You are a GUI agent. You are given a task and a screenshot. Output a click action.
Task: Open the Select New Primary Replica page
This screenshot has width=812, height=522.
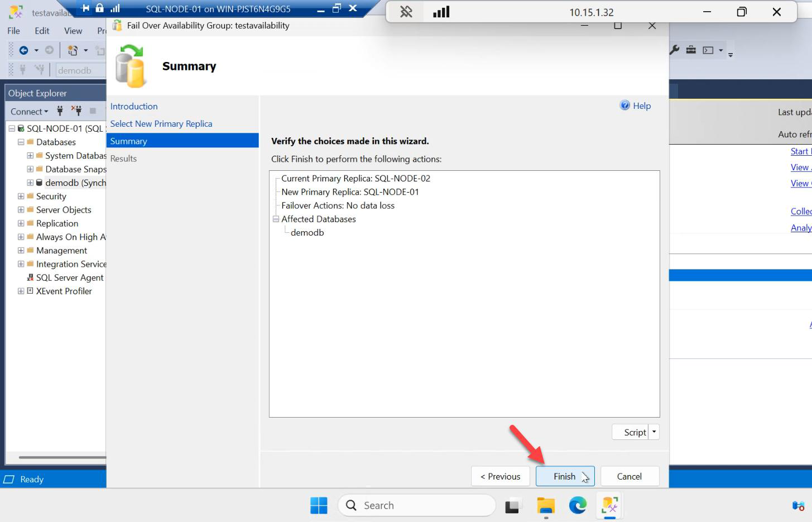[161, 123]
